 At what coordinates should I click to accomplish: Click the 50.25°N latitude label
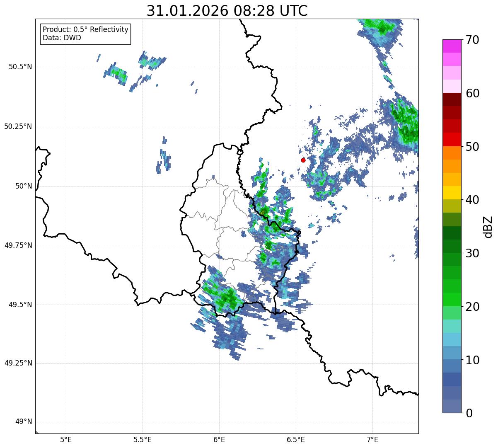tap(18, 126)
